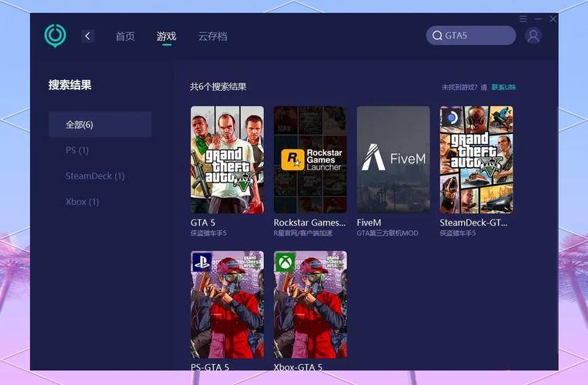
Task: Switch to the 游戏 tab
Action: (x=166, y=36)
